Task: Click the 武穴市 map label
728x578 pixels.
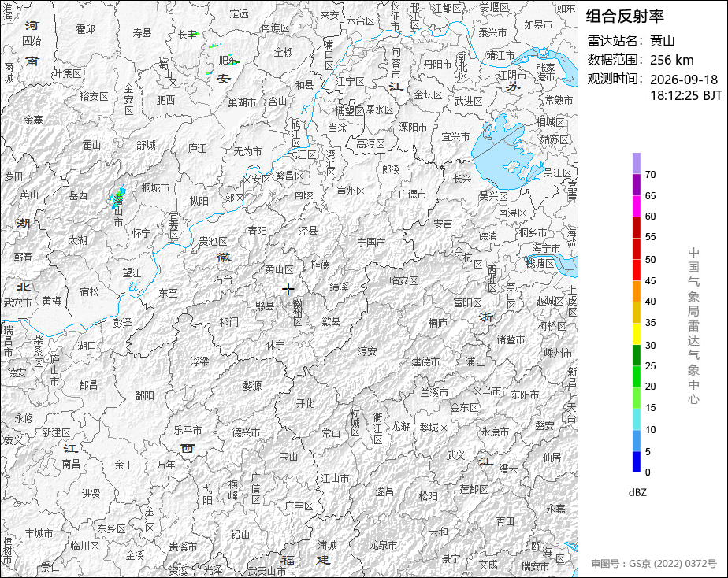Action: tap(17, 302)
